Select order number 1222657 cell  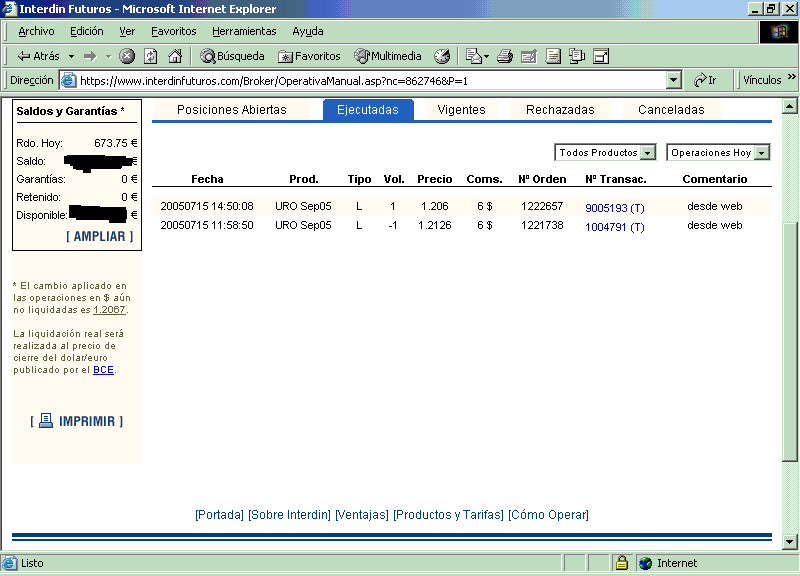(542, 206)
